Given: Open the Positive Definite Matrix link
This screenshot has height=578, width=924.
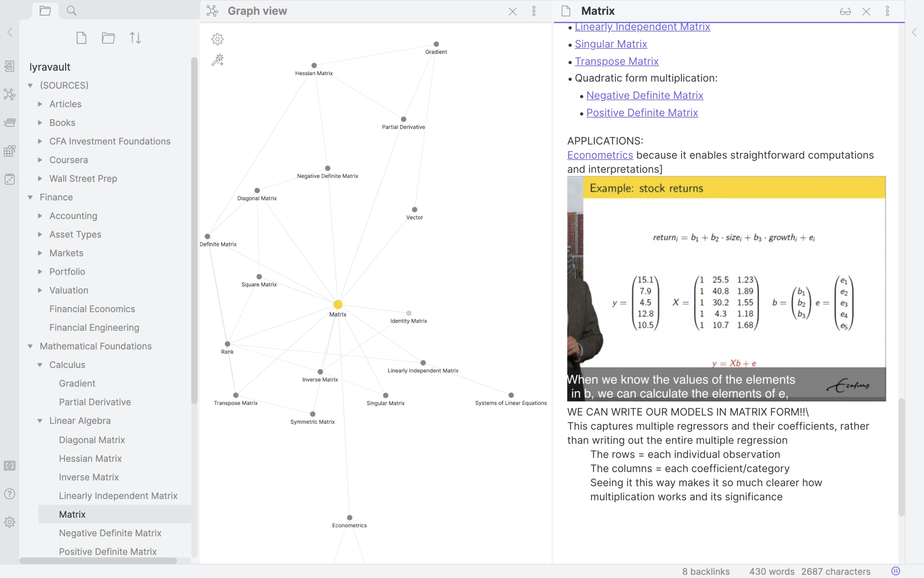Looking at the screenshot, I should 642,112.
